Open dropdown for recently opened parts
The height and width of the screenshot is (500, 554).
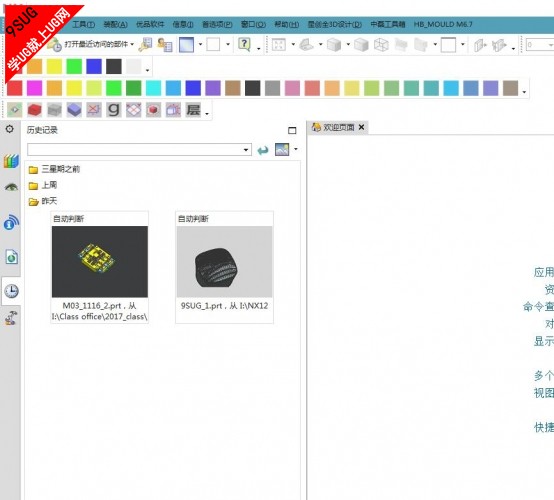pyautogui.click(x=132, y=45)
